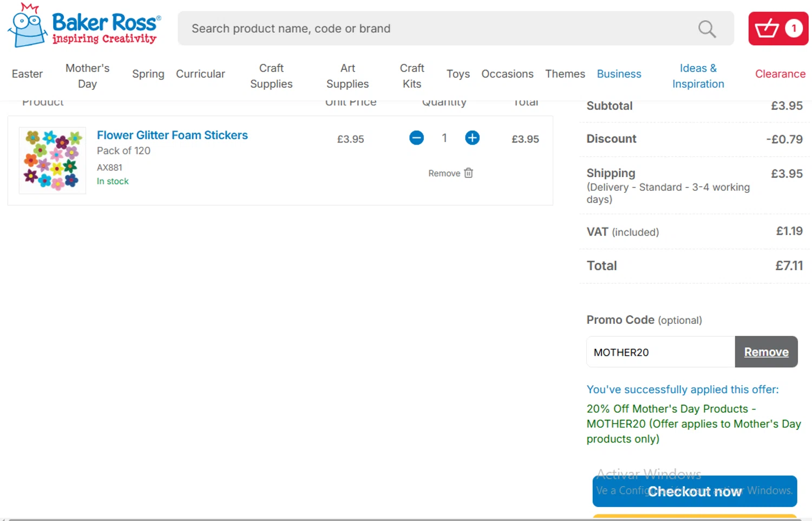Viewport: 812px width, 521px height.
Task: Increase quantity with the plus button
Action: pyautogui.click(x=472, y=138)
